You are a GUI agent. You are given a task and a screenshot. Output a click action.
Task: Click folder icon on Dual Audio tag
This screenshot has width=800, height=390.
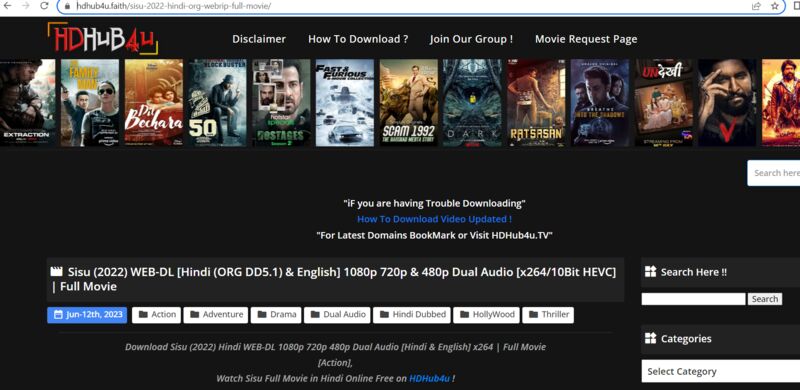pyautogui.click(x=315, y=314)
